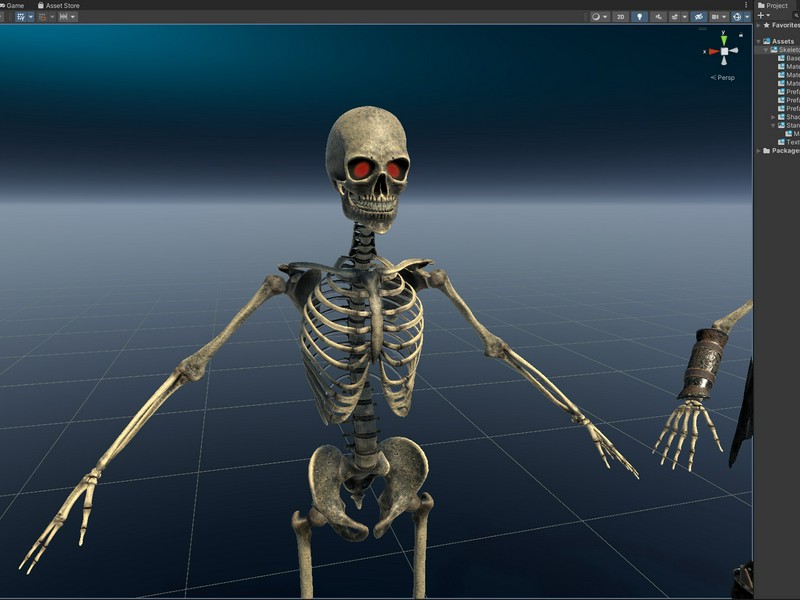Select the Stan... subfolder
The width and height of the screenshot is (800, 600).
789,126
